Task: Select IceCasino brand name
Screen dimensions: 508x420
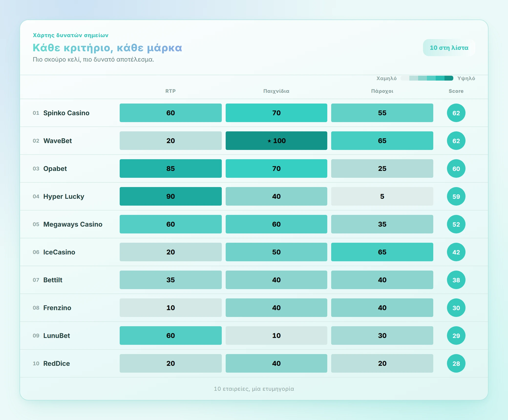Action: click(x=59, y=252)
